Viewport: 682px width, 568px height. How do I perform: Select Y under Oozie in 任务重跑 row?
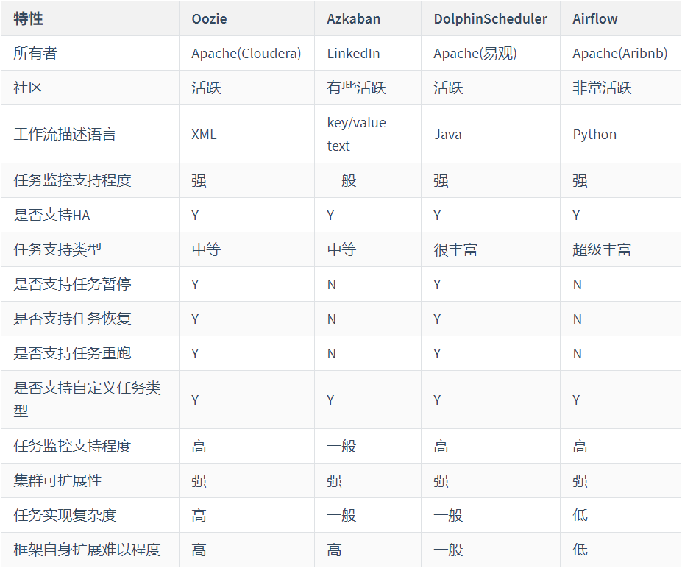195,353
